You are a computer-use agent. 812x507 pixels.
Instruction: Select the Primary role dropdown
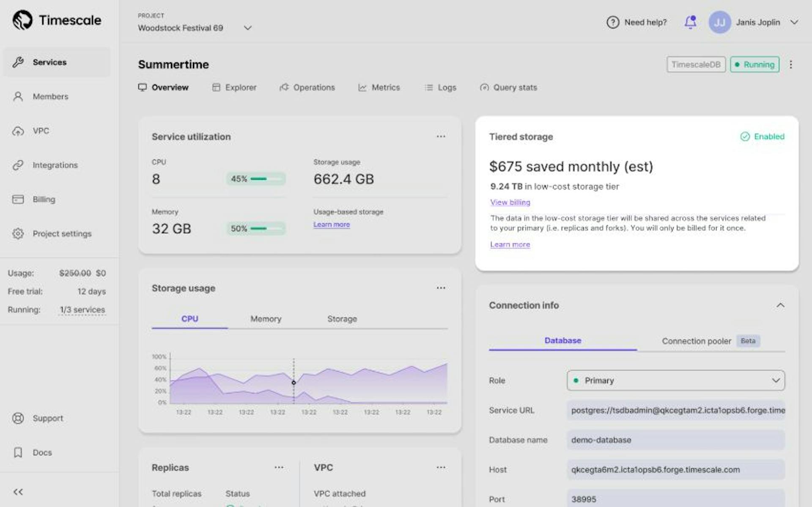(675, 380)
